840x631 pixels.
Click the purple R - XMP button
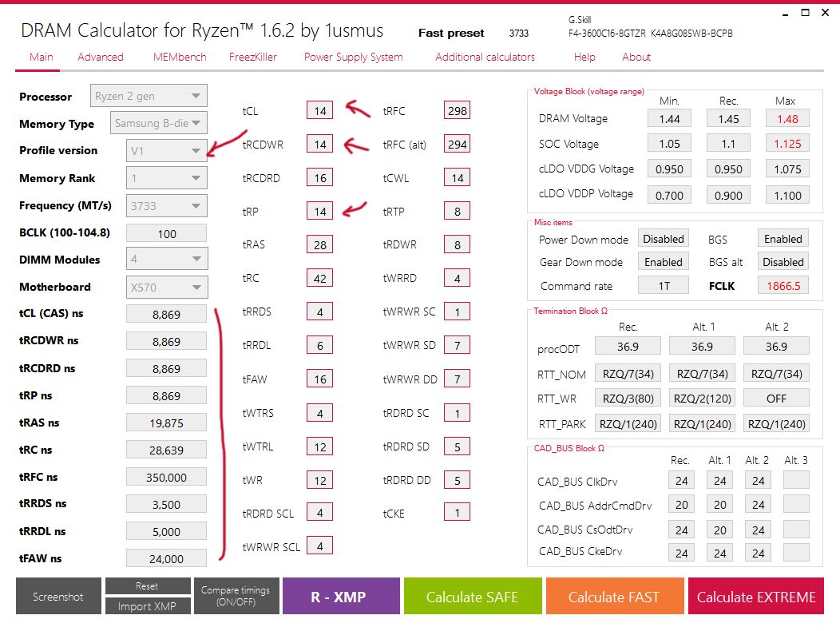341,596
